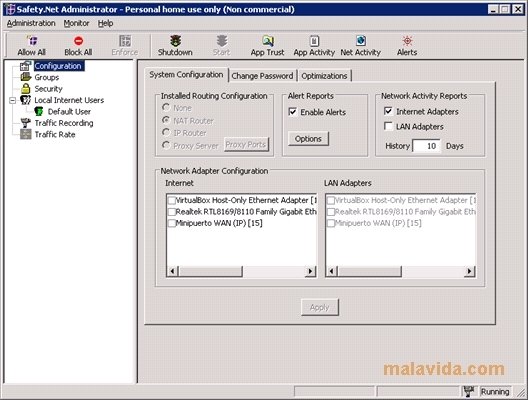Image resolution: width=528 pixels, height=400 pixels.
Task: Click the Allow All toolbar icon
Action: (x=32, y=41)
